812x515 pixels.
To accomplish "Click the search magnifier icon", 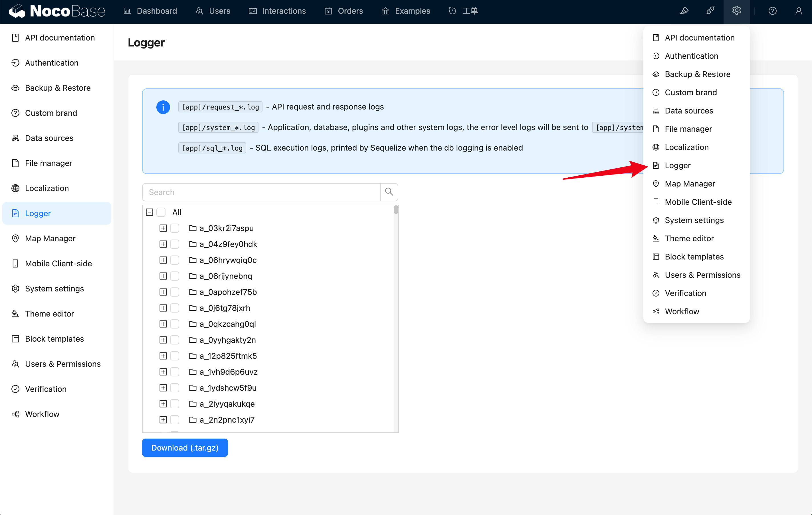I will point(389,192).
